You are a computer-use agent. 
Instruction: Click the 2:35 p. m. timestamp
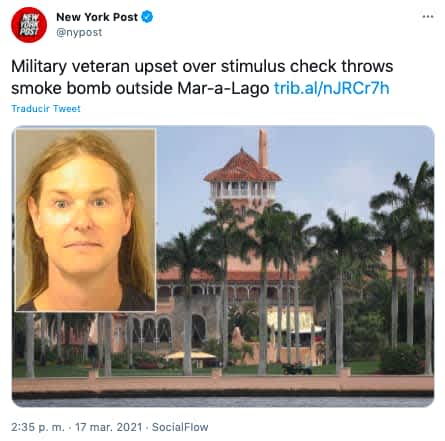pyautogui.click(x=38, y=427)
